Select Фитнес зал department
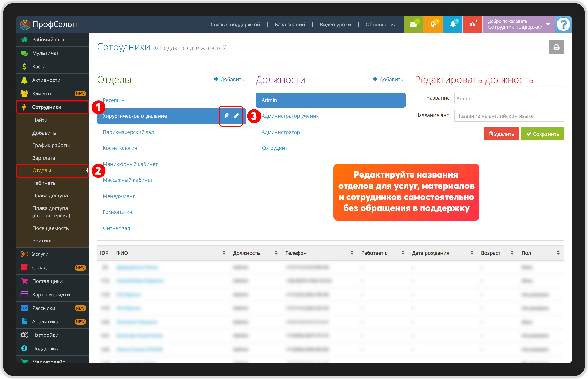The image size is (588, 379). pyautogui.click(x=116, y=228)
